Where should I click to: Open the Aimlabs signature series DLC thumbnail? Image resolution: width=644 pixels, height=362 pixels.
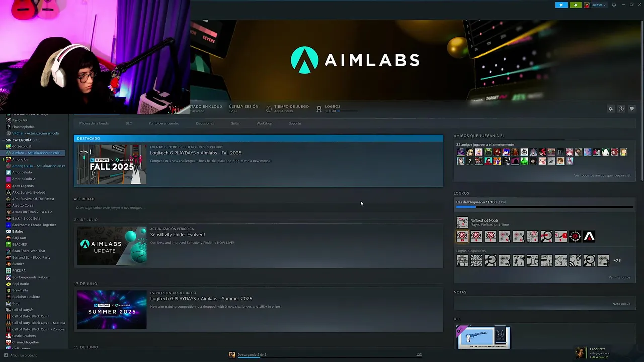[483, 337]
